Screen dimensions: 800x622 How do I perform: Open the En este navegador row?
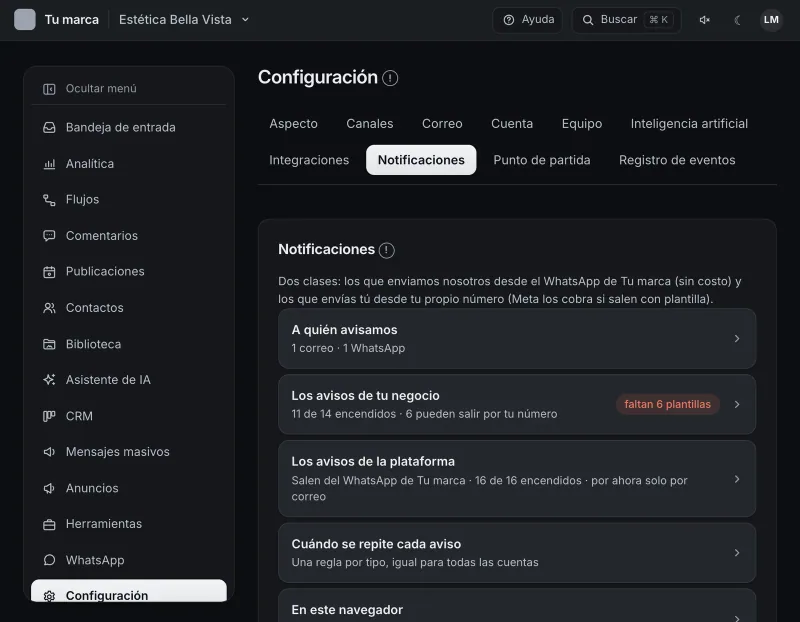click(x=517, y=607)
